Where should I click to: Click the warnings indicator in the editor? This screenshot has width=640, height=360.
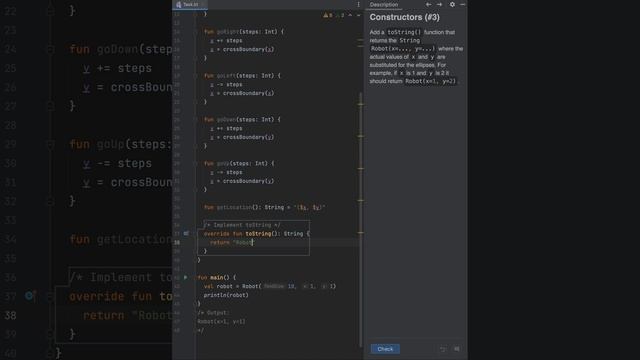(x=328, y=15)
